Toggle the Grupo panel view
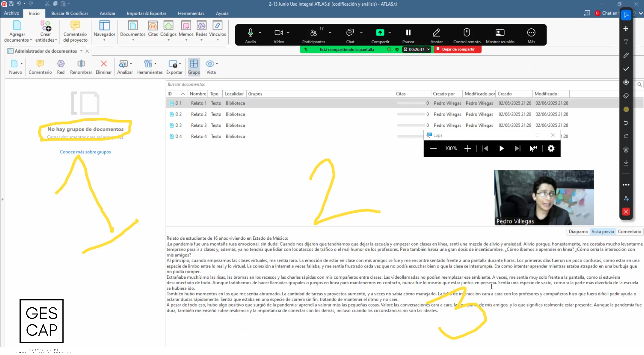Image resolution: width=644 pixels, height=355 pixels. (194, 67)
